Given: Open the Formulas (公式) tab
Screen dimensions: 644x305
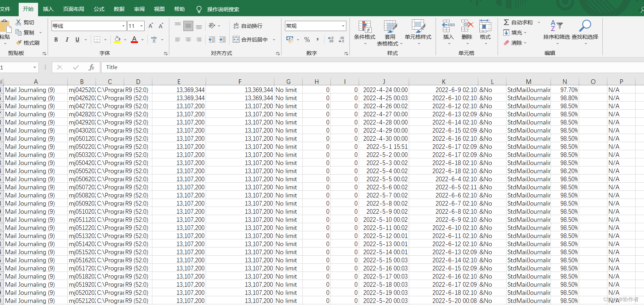Looking at the screenshot, I should pos(99,9).
